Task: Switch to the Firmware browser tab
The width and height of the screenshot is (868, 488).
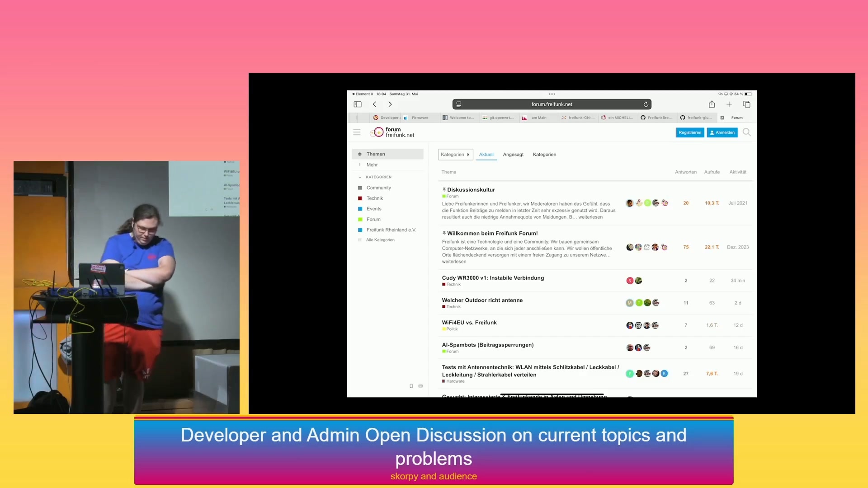Action: pyautogui.click(x=420, y=117)
